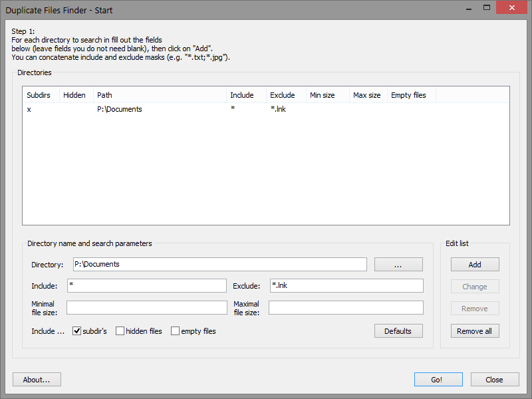This screenshot has height=399, width=532.
Task: Maximize the Duplicate Files Finder window
Action: tap(487, 8)
